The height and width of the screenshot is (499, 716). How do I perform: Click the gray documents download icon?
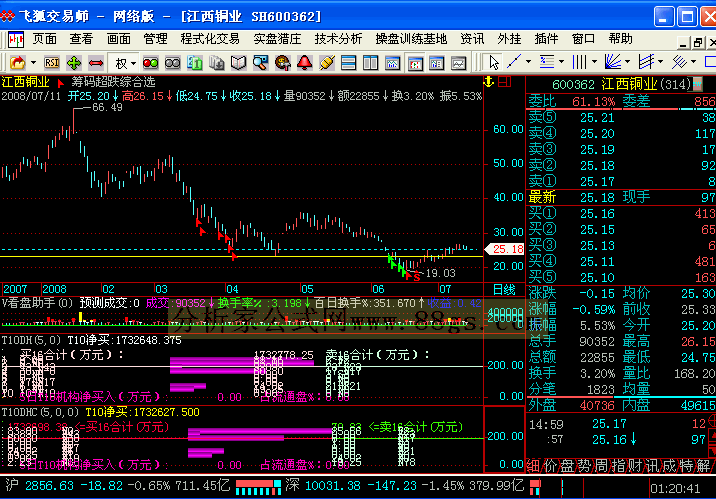[217, 63]
